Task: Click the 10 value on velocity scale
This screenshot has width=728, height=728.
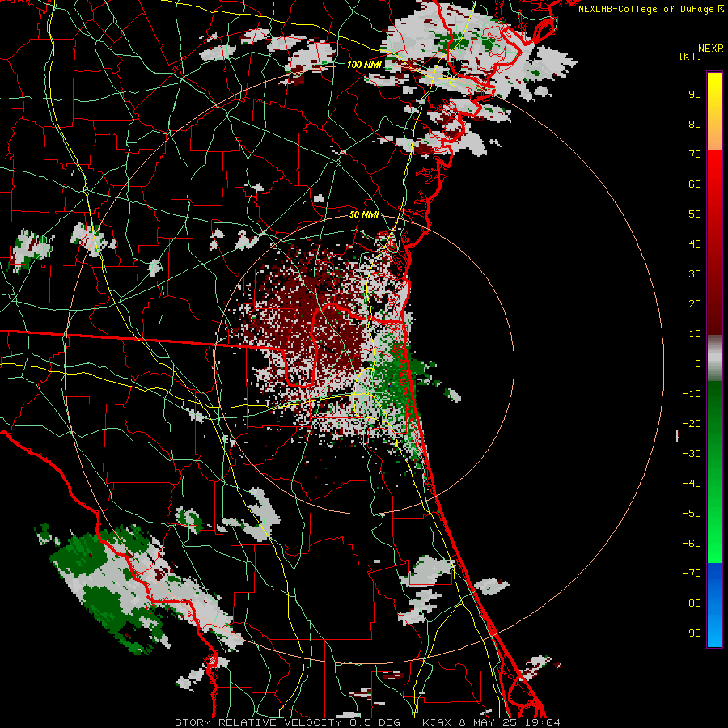Action: coord(695,334)
